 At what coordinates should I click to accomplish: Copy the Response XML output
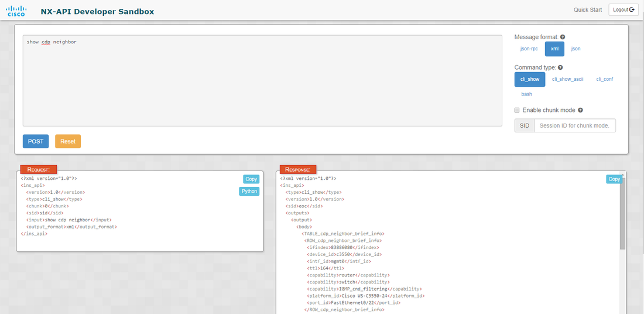click(614, 179)
